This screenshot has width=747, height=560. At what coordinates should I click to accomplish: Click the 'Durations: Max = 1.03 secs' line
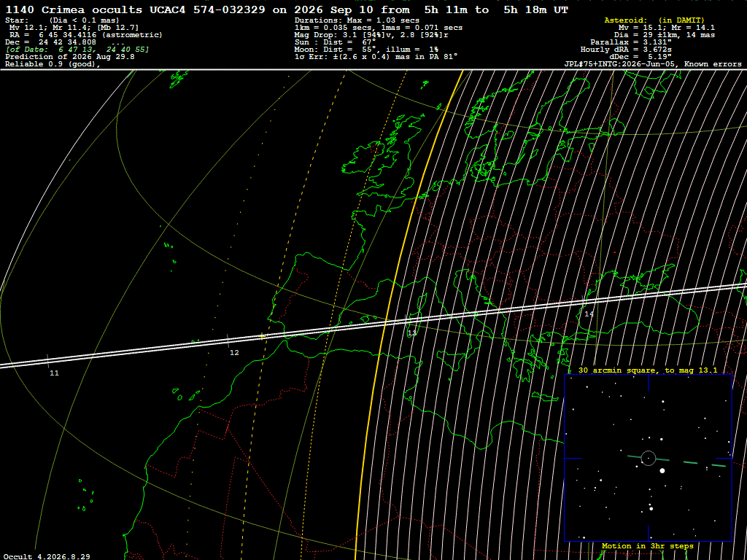point(357,20)
